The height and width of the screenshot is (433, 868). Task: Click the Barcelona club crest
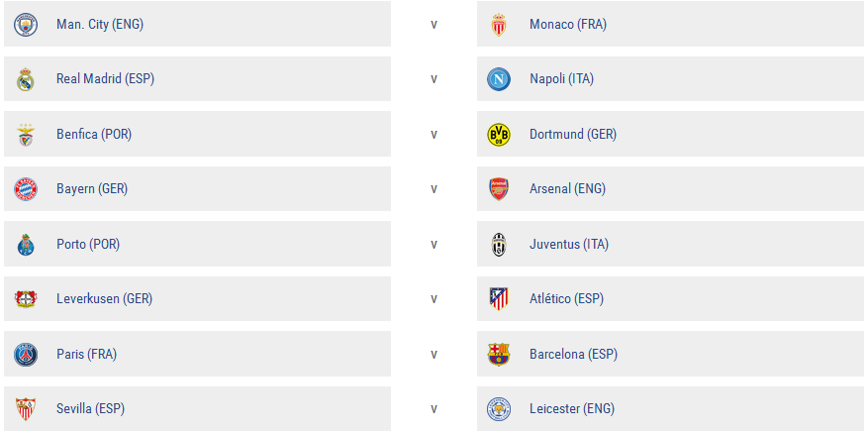coord(499,354)
